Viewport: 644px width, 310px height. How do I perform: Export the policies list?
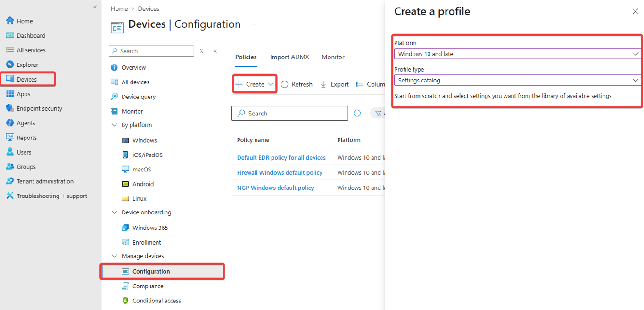[x=335, y=84]
